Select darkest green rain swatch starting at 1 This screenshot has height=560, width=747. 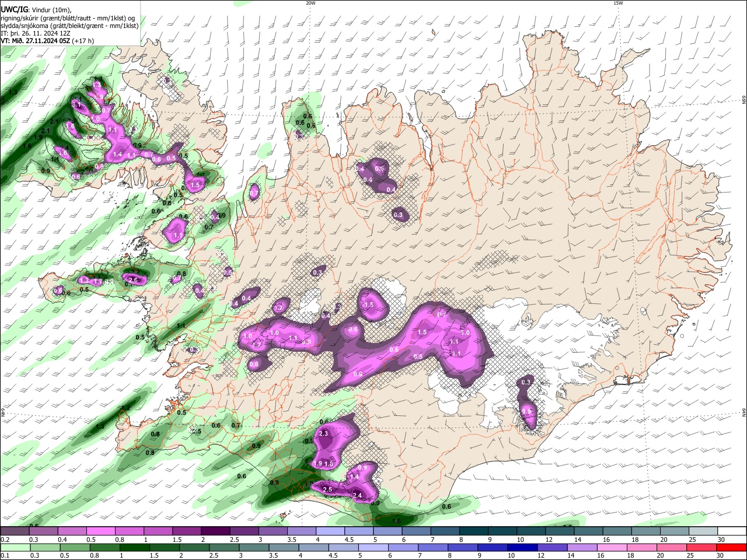pos(135,547)
